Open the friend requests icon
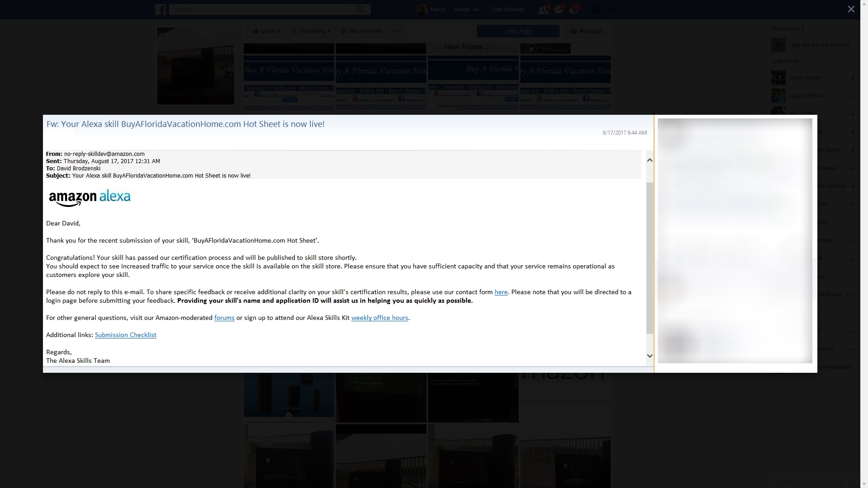868x488 pixels. pos(543,9)
